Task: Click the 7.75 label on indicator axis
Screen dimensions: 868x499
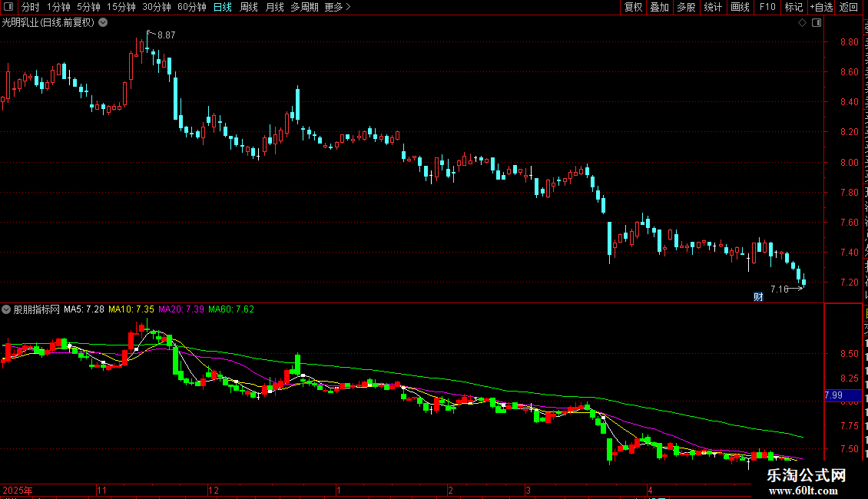Action: pos(850,425)
